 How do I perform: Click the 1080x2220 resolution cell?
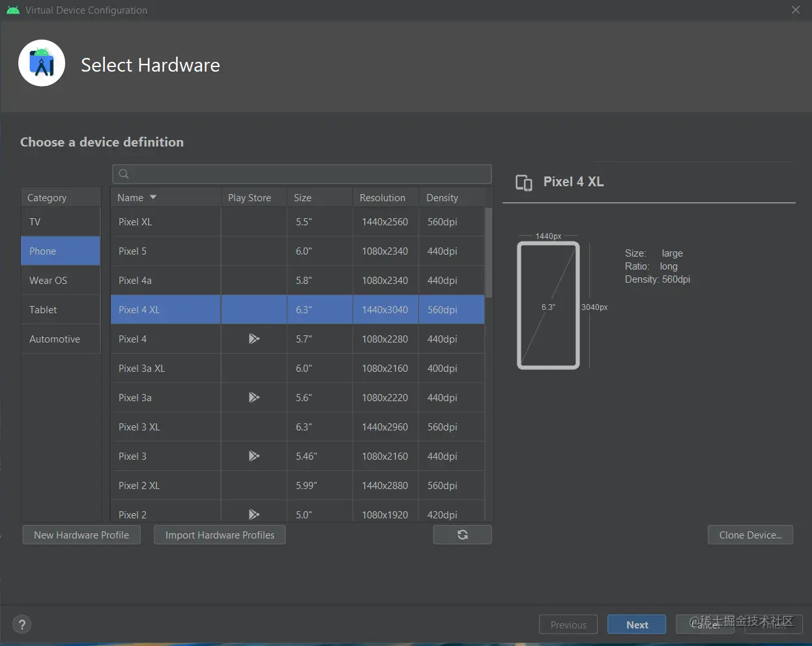click(385, 397)
